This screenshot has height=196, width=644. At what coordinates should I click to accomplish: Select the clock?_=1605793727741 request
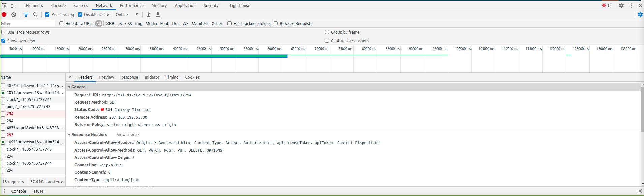click(x=33, y=100)
